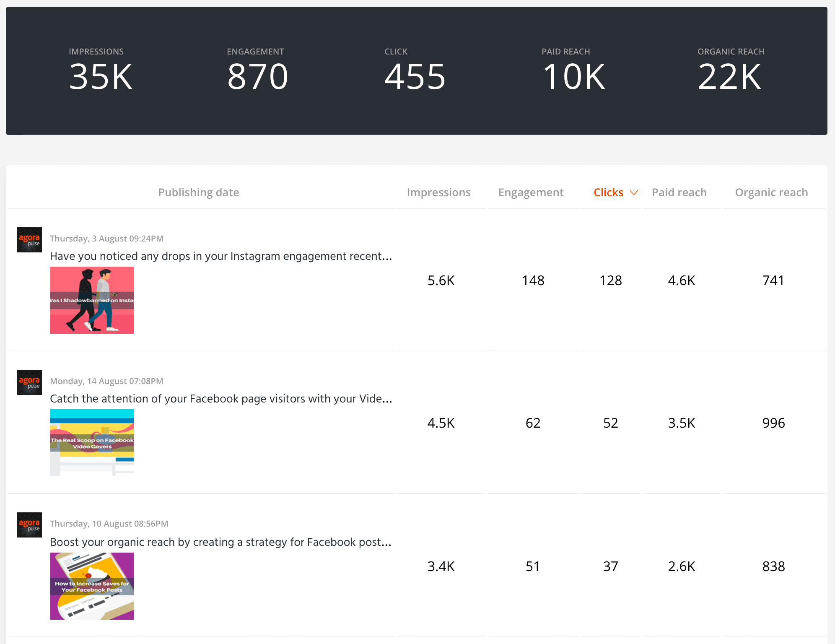The height and width of the screenshot is (644, 835).
Task: Click the date Monday, 14 August 07:08PM
Action: (107, 381)
